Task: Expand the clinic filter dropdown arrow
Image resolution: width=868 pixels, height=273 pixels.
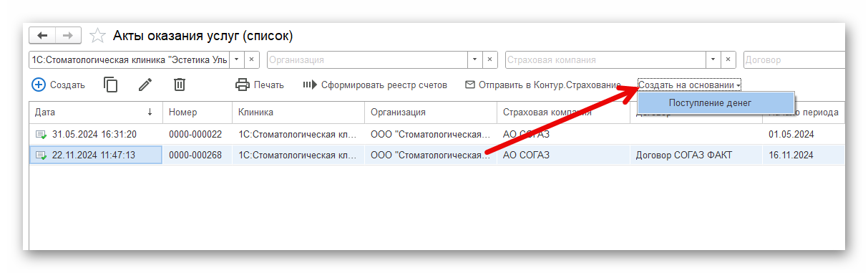Action: pyautogui.click(x=237, y=60)
